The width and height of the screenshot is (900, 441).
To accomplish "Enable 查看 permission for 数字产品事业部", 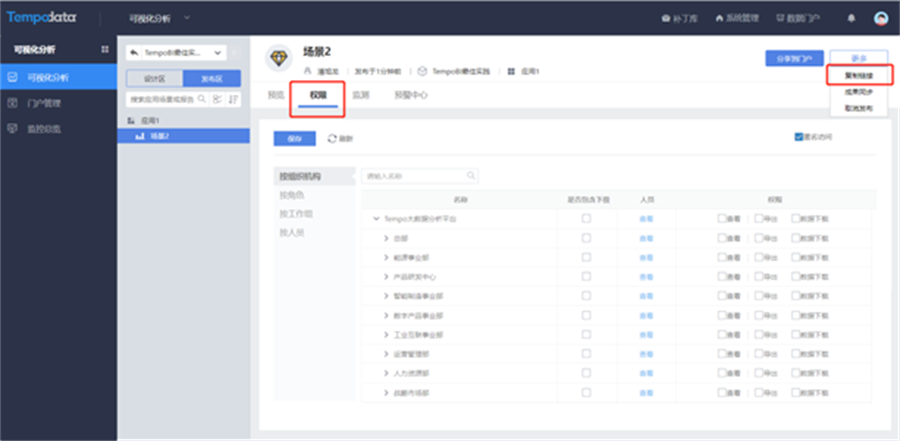I will 722,315.
